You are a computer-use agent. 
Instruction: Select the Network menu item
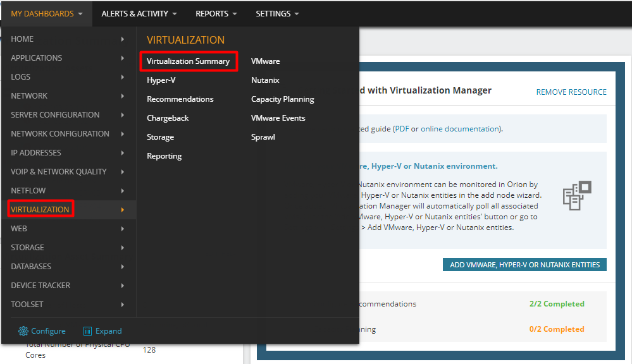coord(29,96)
